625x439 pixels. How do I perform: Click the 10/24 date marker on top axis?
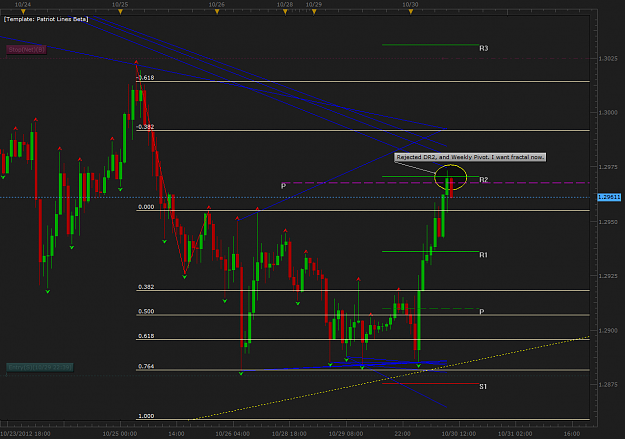pos(23,5)
